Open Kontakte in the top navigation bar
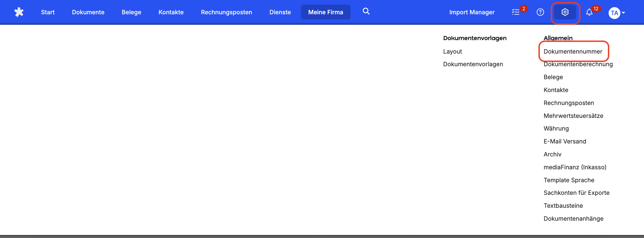Image resolution: width=644 pixels, height=238 pixels. pyautogui.click(x=171, y=12)
